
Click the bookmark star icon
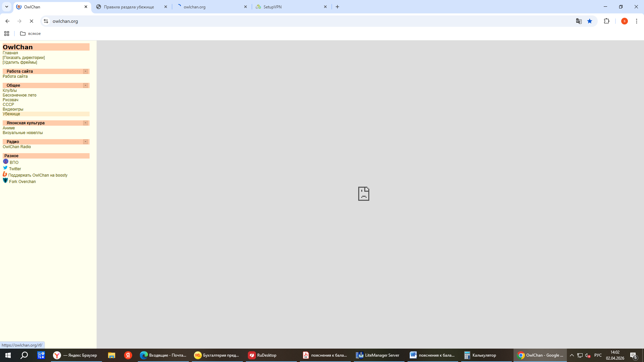pyautogui.click(x=590, y=21)
